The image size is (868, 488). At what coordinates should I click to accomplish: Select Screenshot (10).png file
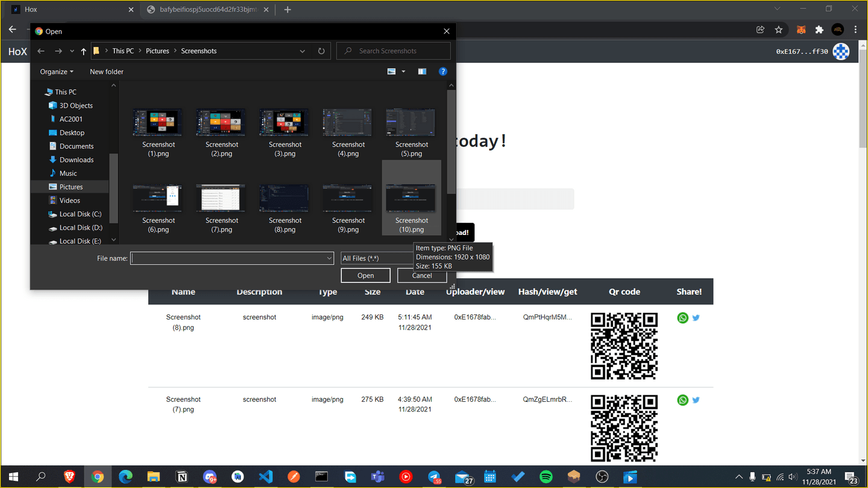pos(412,198)
